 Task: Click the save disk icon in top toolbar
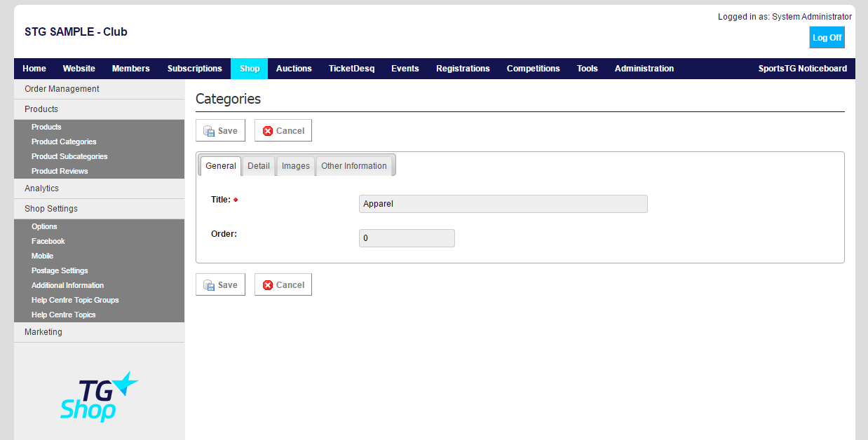tap(209, 131)
